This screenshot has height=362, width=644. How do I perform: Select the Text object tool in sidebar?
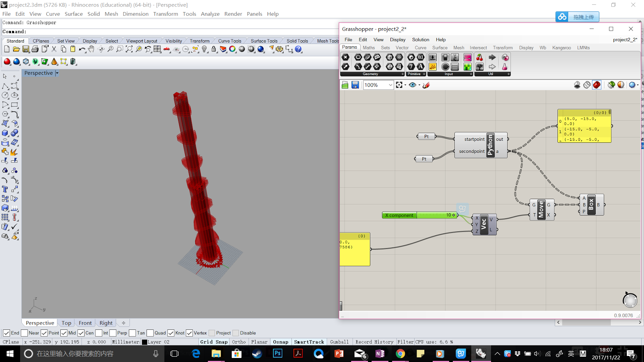point(5,189)
